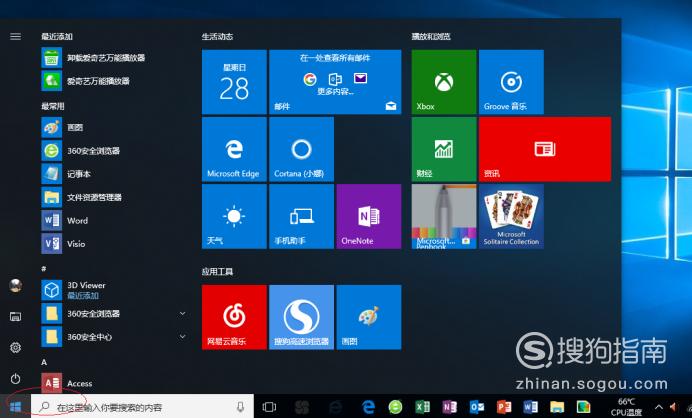Open the Groove 音乐 tile

[x=511, y=82]
